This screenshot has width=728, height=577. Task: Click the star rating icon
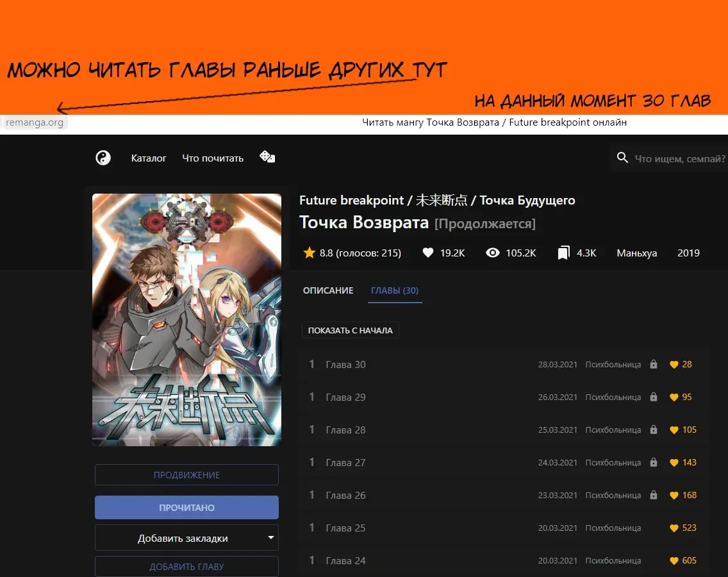tap(310, 253)
